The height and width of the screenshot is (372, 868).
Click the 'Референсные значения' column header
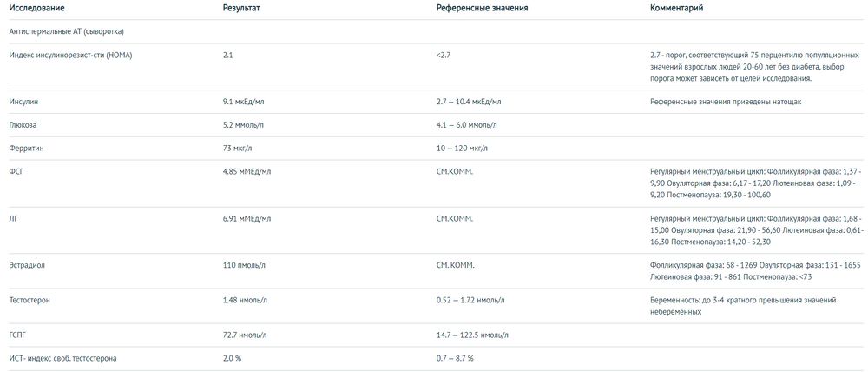pos(482,8)
